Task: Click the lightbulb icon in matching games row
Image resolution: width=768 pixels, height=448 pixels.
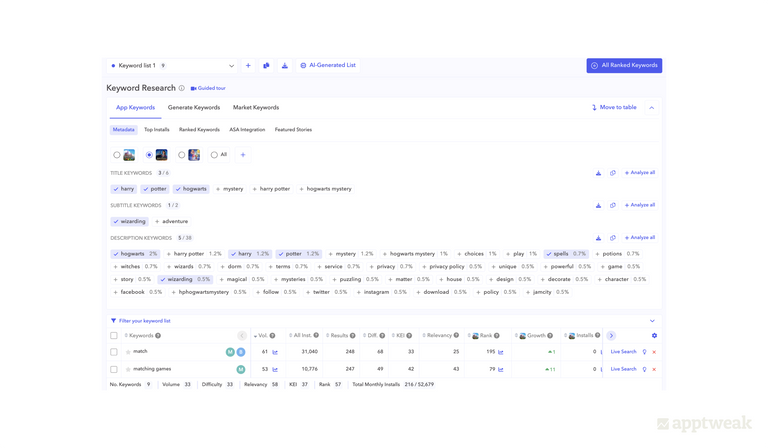Action: click(x=645, y=370)
